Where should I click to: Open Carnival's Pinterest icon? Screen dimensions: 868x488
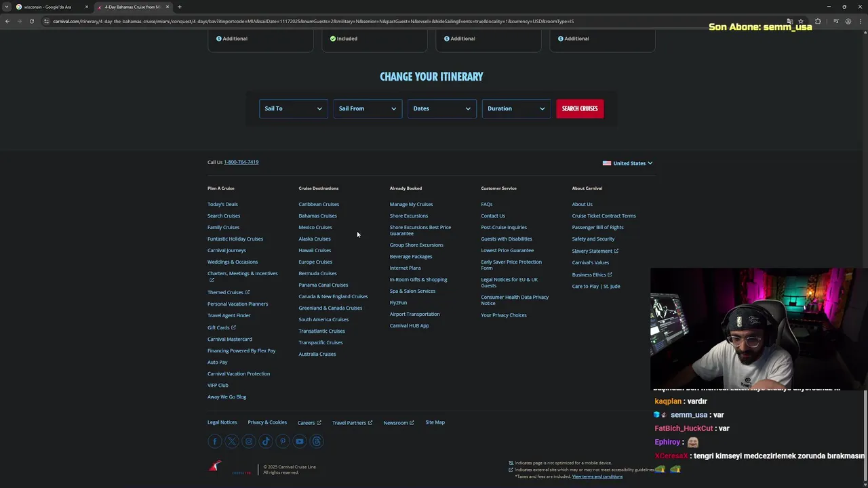[x=283, y=441]
